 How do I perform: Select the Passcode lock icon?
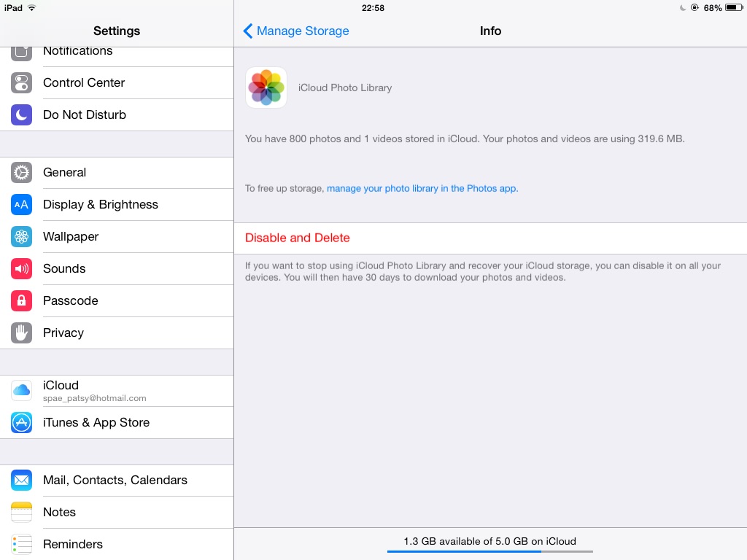pos(21,301)
